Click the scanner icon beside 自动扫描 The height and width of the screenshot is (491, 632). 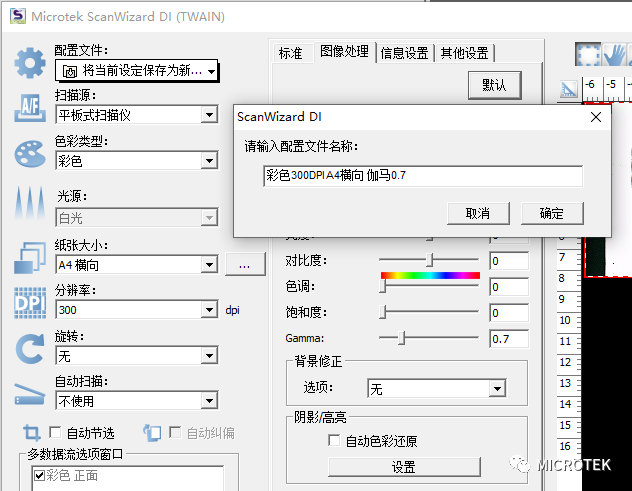tap(29, 394)
